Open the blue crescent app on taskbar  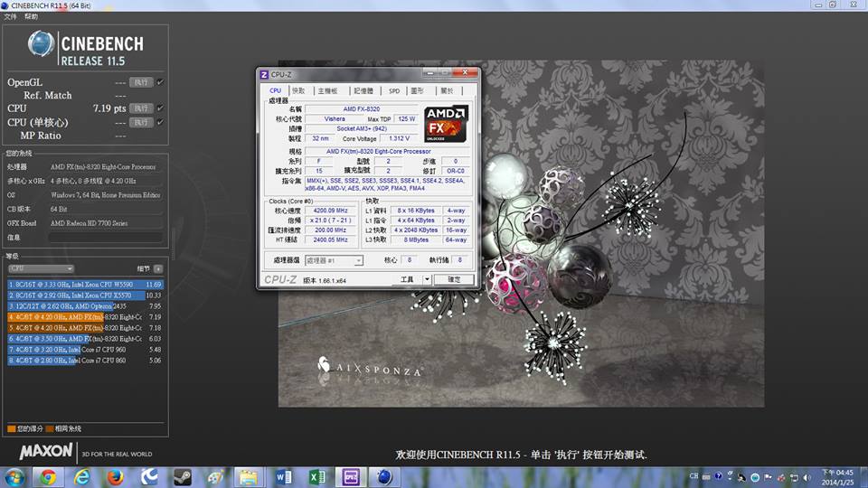[149, 477]
